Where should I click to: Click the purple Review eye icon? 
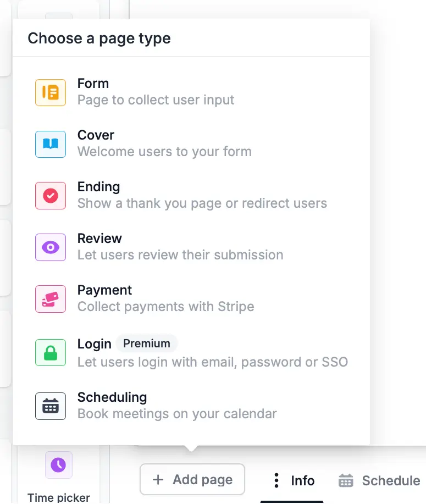(51, 247)
